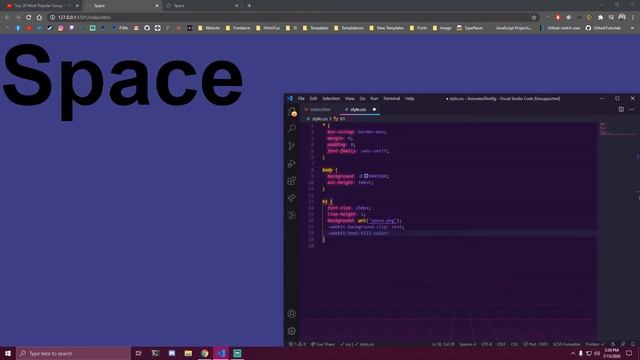The image size is (640, 360).
Task: Open the Facebook bookmark icon
Action: (18, 28)
